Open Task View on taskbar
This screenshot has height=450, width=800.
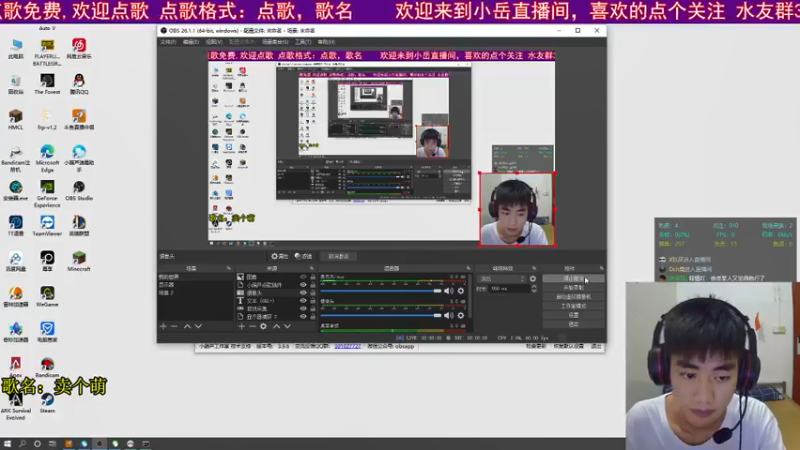tap(52, 444)
